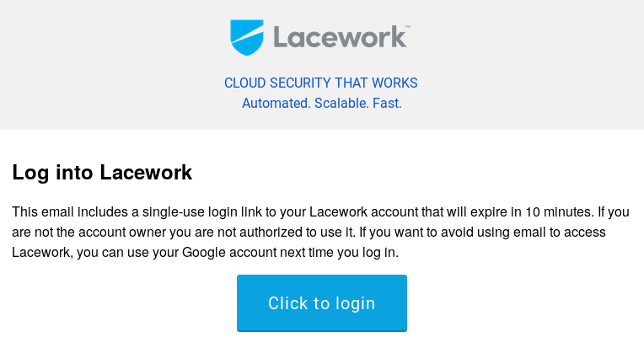Click the Click to login button
This screenshot has width=644, height=353.
point(322,303)
